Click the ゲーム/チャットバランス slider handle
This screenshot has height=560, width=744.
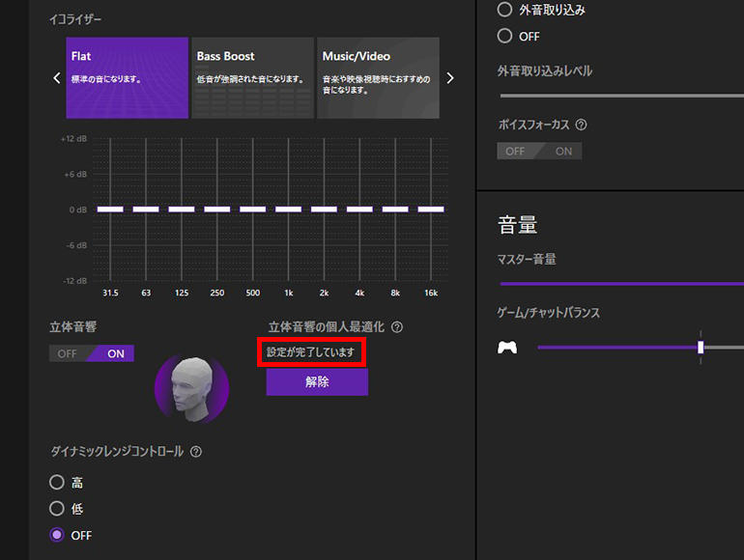coord(701,348)
